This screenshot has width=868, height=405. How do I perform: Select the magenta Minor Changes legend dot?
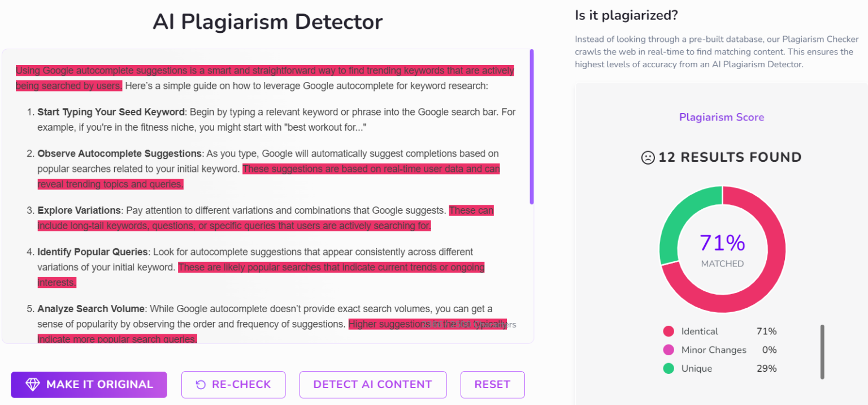click(x=668, y=350)
